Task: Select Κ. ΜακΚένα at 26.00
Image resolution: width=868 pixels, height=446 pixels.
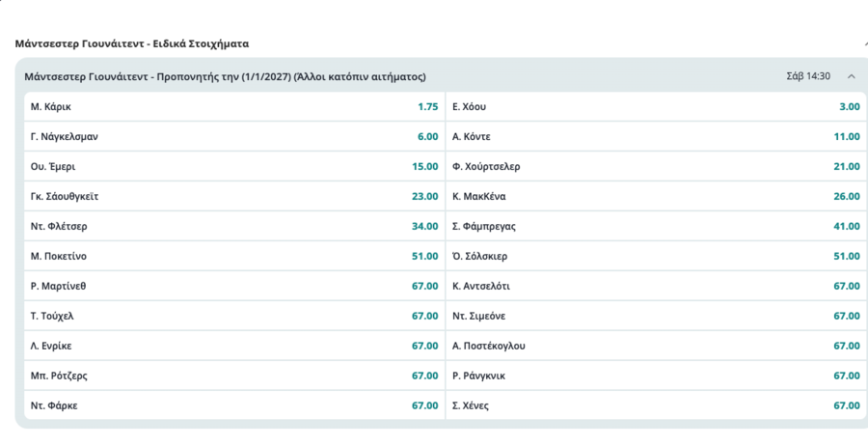Action: click(x=656, y=196)
